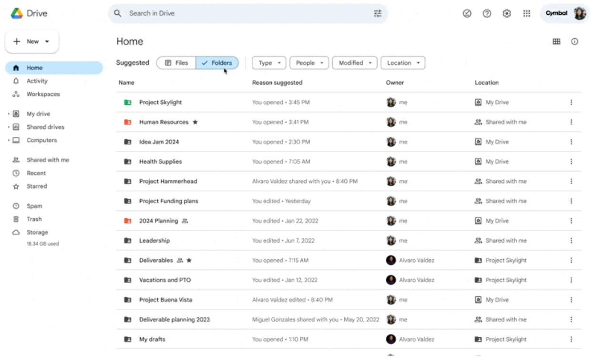Open Drive settings gear
596x364 pixels.
click(506, 13)
